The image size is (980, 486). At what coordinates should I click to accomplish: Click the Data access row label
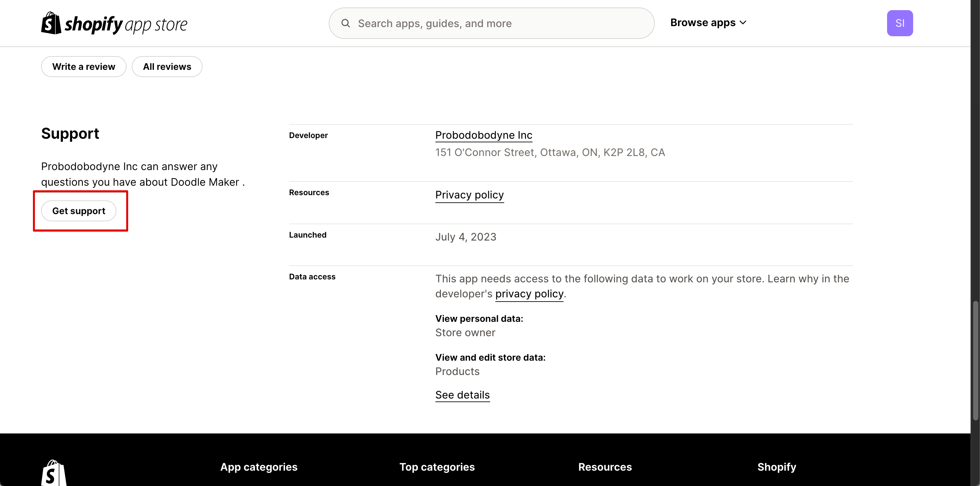[x=312, y=277]
